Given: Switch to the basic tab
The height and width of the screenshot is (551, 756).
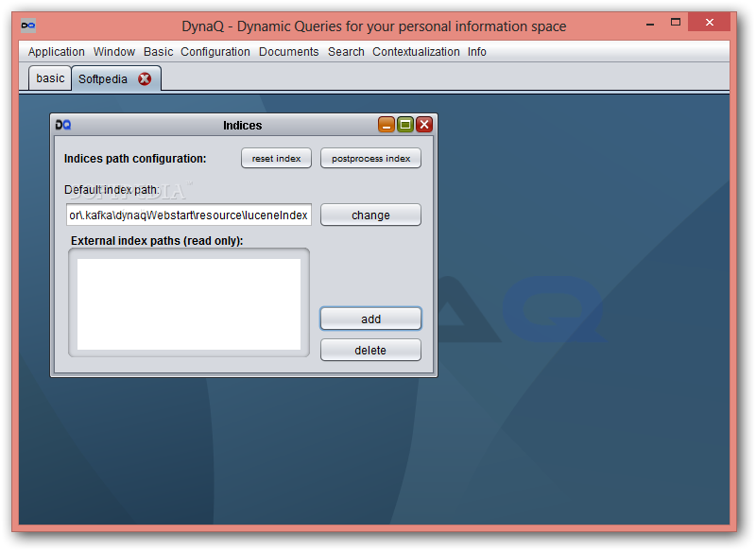Looking at the screenshot, I should point(50,78).
